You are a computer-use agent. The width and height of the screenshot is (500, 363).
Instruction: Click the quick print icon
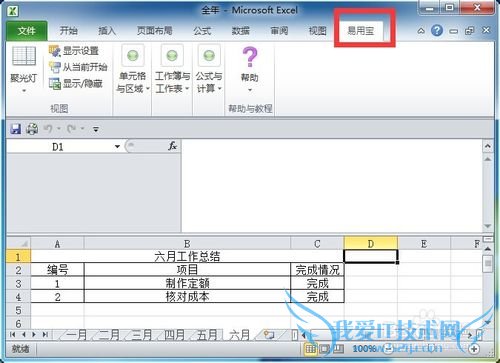tap(32, 129)
